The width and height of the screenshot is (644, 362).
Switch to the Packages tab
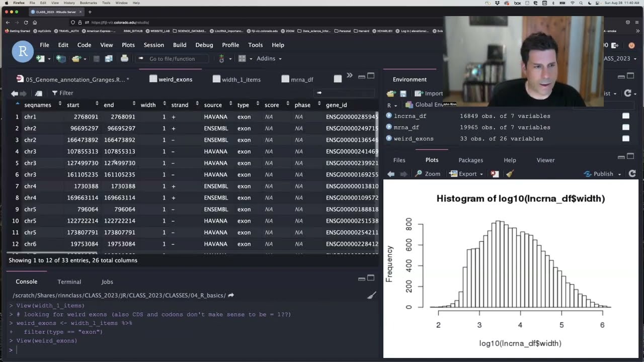click(471, 160)
